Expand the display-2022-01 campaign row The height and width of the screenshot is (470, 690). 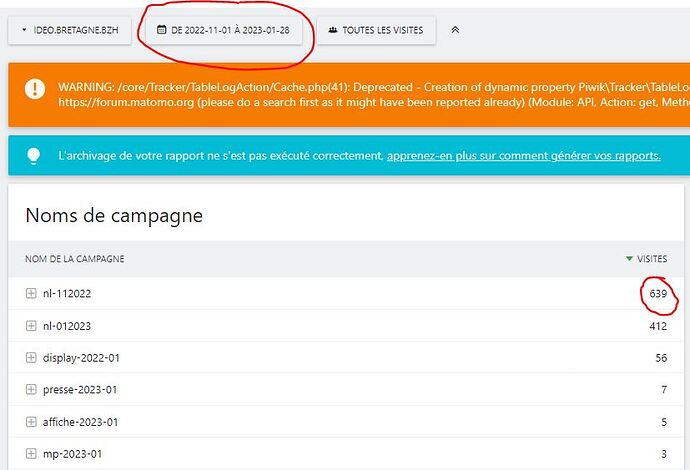click(x=31, y=357)
